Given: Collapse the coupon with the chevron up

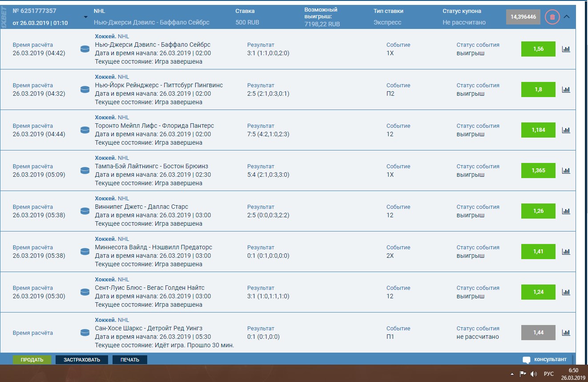Looking at the screenshot, I should (x=566, y=16).
